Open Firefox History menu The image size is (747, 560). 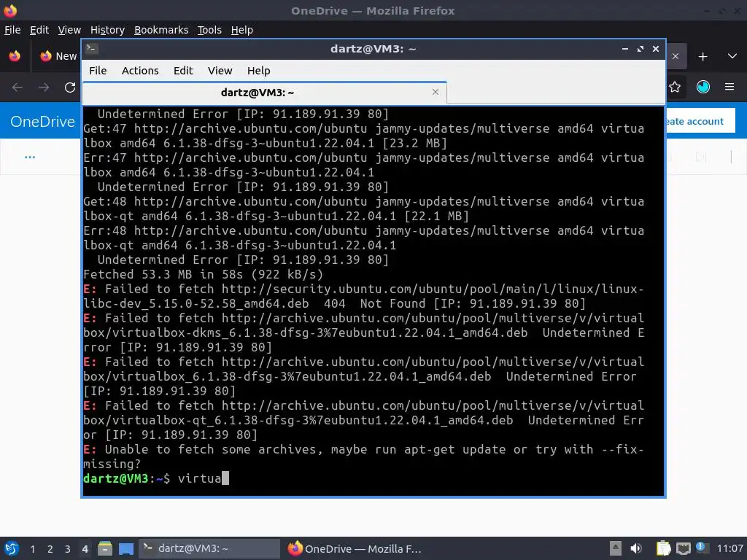point(108,30)
